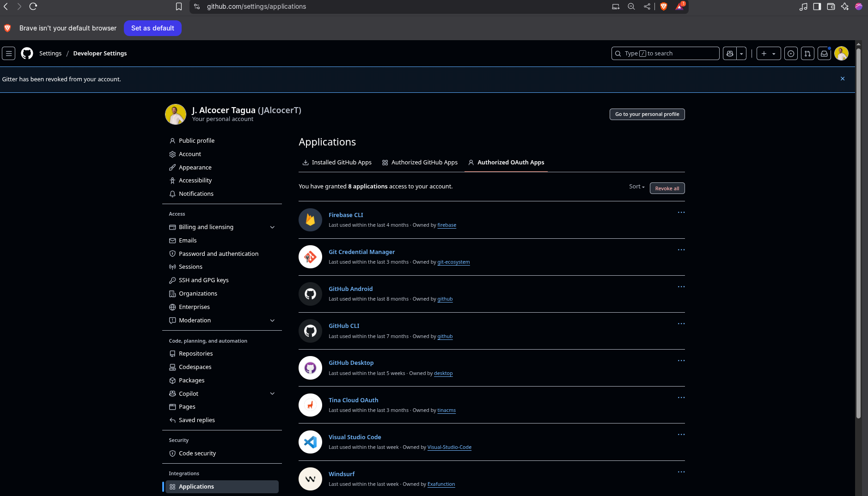
Task: Bookmark this page in Brave
Action: point(178,6)
